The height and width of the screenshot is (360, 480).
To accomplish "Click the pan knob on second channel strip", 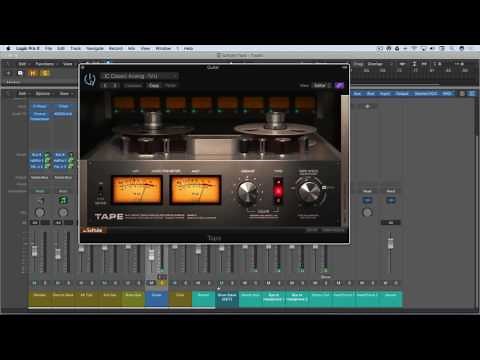I will point(63,212).
